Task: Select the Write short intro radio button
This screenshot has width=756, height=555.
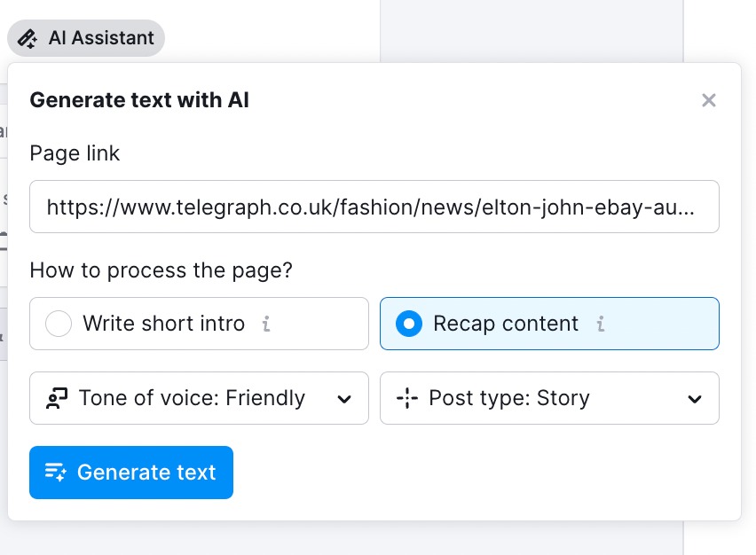Action: 59,324
